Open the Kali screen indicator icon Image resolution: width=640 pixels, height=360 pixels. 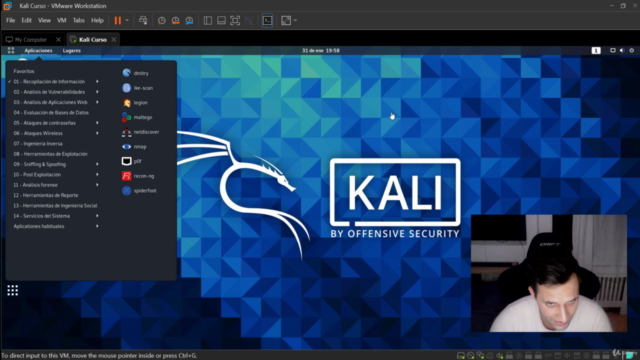click(x=613, y=51)
